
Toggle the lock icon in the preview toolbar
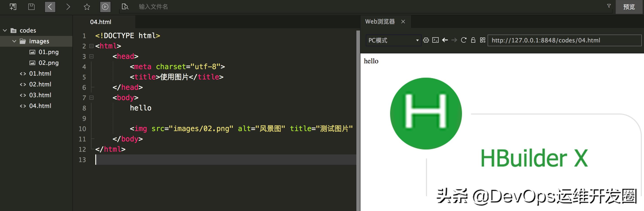pos(473,40)
